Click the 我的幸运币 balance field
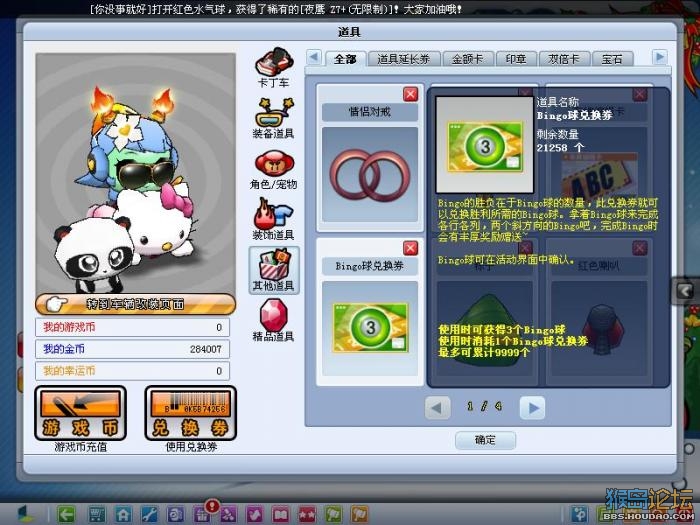 click(x=133, y=371)
